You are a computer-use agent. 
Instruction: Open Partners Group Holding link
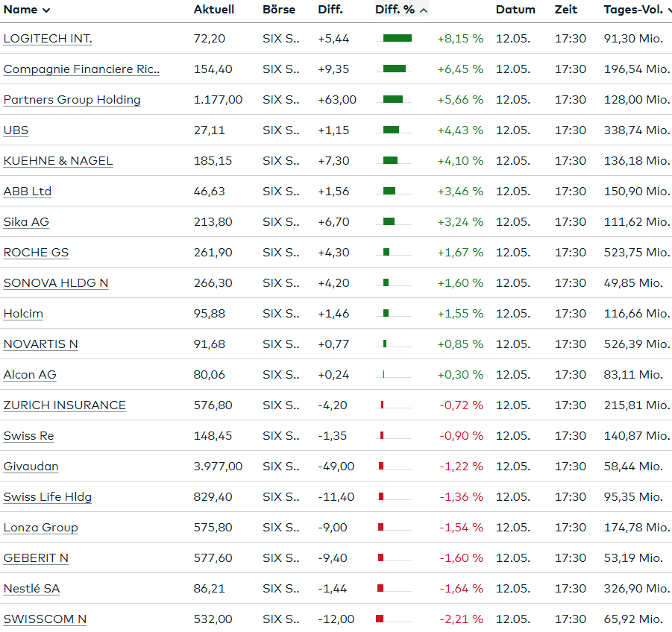72,100
